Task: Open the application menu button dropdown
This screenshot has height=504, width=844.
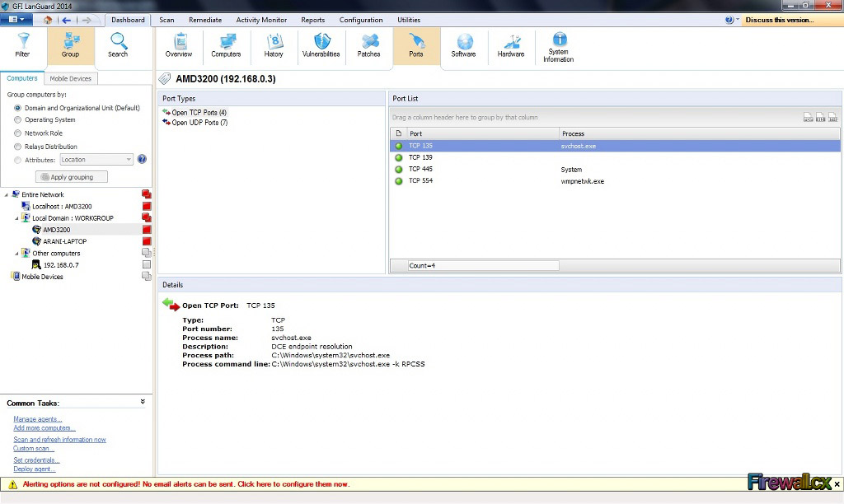Action: click(x=16, y=20)
